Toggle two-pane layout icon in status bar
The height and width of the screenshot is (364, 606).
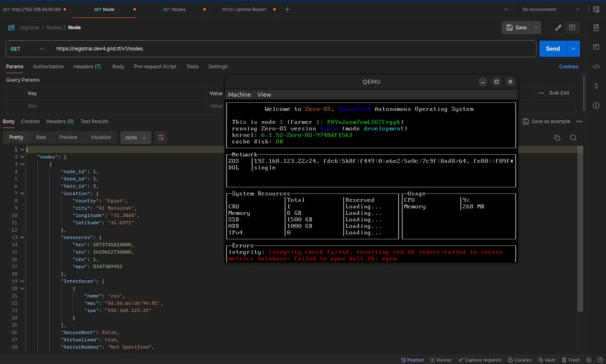(x=588, y=360)
